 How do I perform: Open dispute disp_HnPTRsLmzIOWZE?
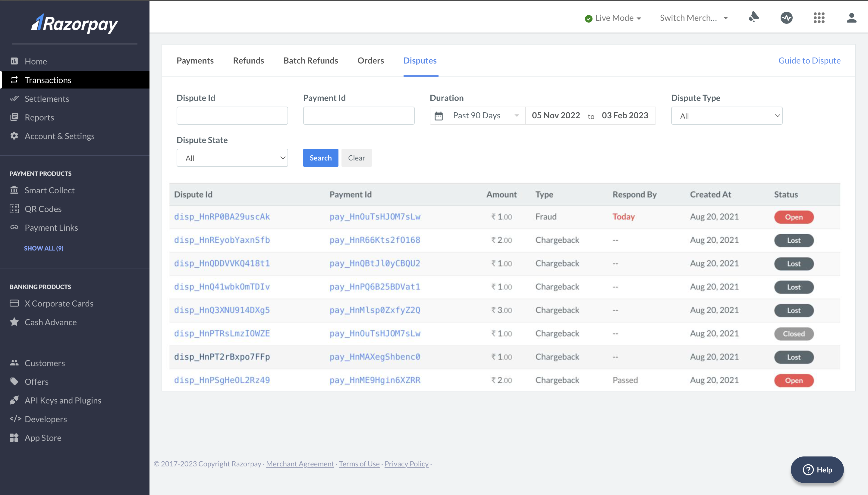pos(222,333)
